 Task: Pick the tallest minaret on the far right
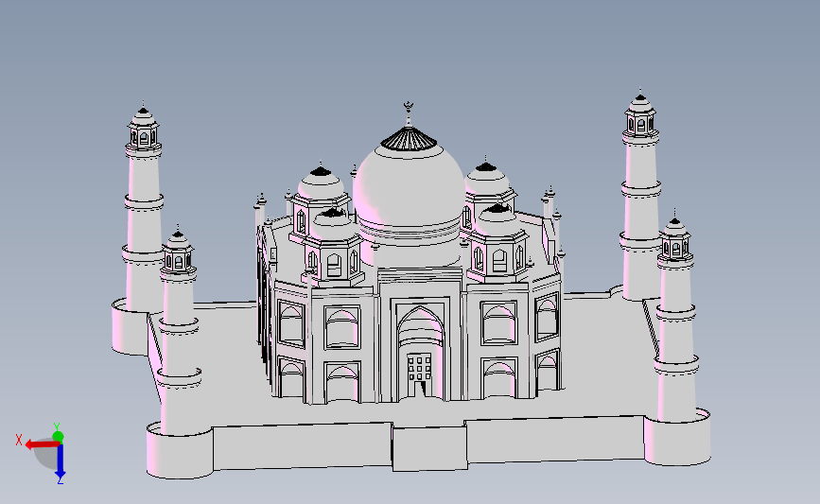(640, 194)
